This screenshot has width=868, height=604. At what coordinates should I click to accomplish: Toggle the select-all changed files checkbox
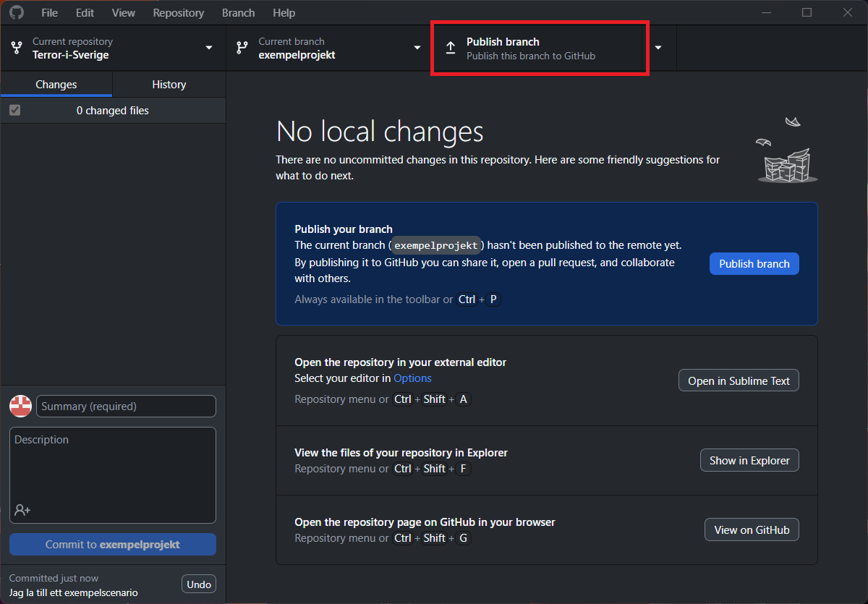click(x=14, y=111)
